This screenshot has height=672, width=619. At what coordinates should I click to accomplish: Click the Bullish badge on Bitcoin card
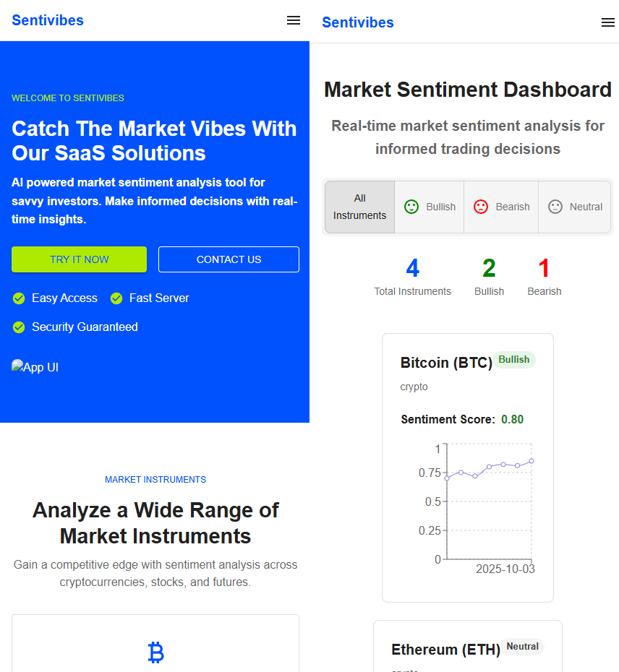pos(514,360)
